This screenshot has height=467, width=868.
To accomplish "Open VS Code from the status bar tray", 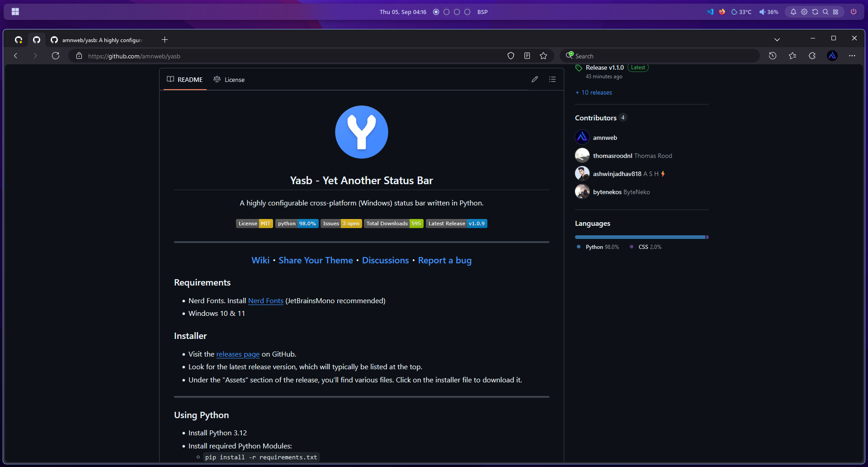I will click(710, 12).
